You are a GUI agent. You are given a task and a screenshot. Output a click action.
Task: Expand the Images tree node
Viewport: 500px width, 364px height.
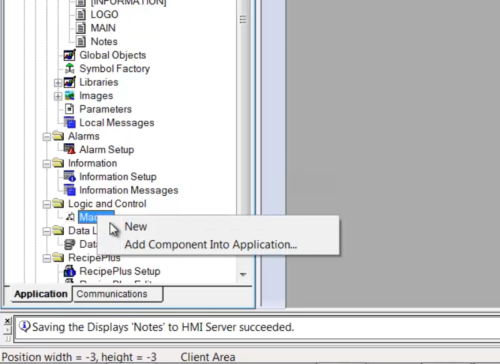(x=58, y=96)
